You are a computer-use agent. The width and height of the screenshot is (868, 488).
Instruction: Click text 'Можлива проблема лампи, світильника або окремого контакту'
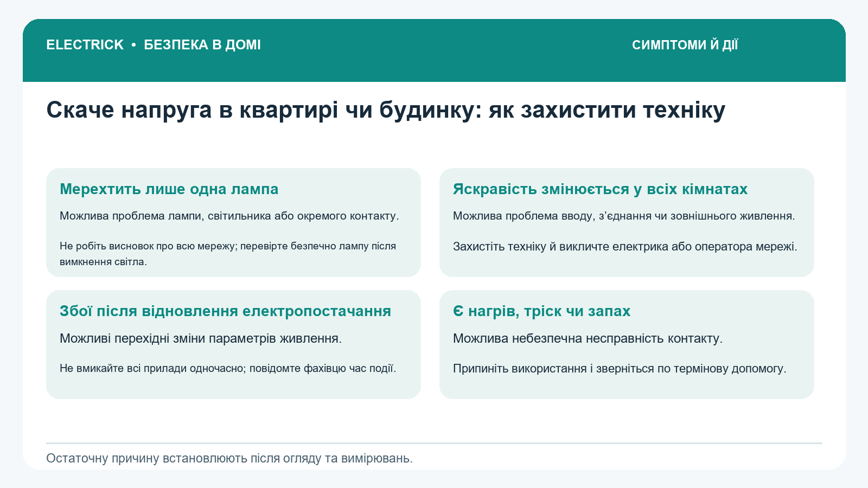[229, 216]
